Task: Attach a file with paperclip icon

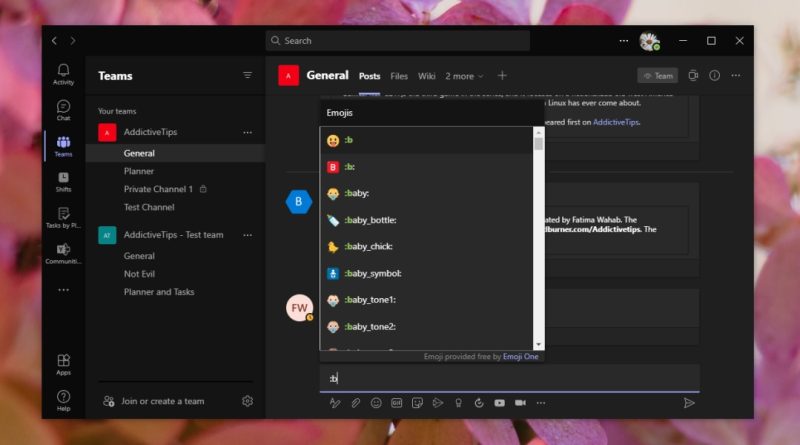Action: pyautogui.click(x=356, y=403)
